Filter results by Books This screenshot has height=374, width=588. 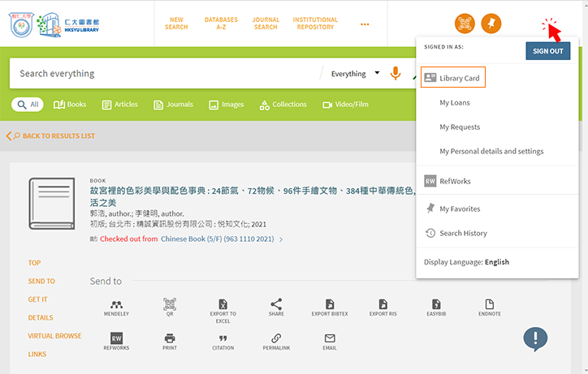pos(70,105)
